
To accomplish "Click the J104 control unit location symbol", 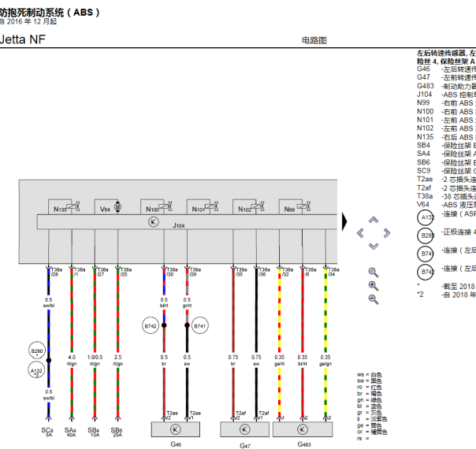I will pyautogui.click(x=154, y=222).
